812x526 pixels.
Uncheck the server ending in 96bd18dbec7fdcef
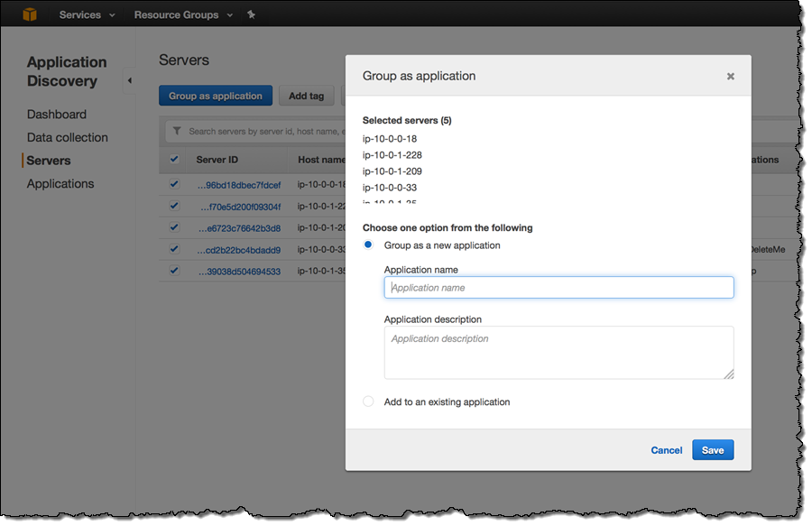(x=174, y=184)
